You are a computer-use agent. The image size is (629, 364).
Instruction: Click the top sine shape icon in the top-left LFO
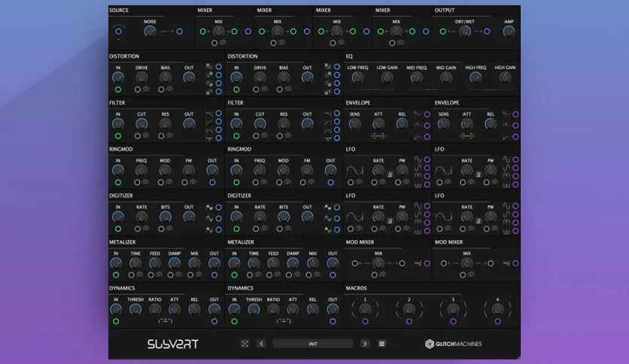418,159
